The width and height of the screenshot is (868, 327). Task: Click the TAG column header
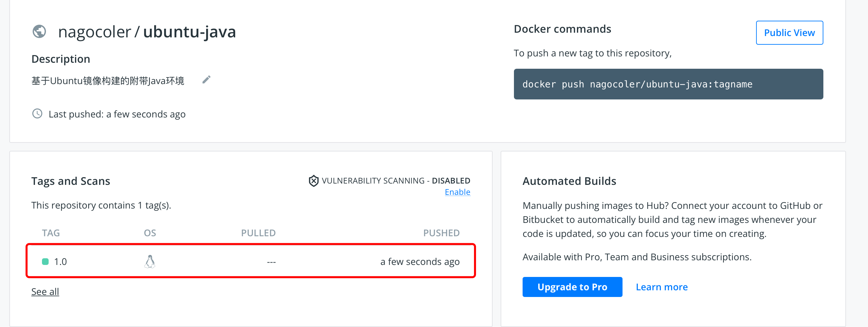(x=51, y=233)
